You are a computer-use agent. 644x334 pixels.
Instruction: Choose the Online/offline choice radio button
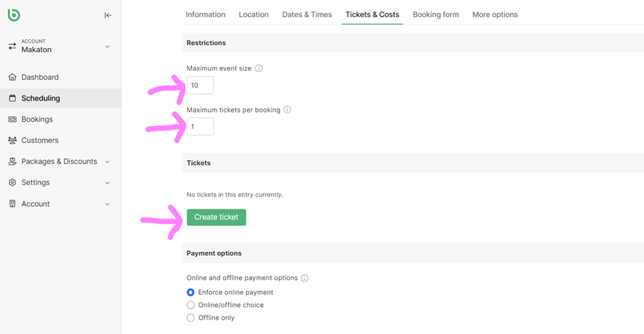190,305
